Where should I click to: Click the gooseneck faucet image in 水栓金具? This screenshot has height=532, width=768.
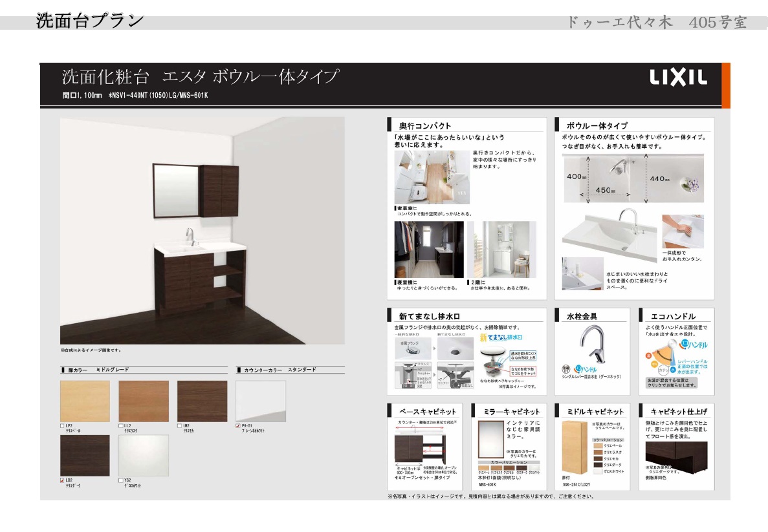(x=592, y=344)
